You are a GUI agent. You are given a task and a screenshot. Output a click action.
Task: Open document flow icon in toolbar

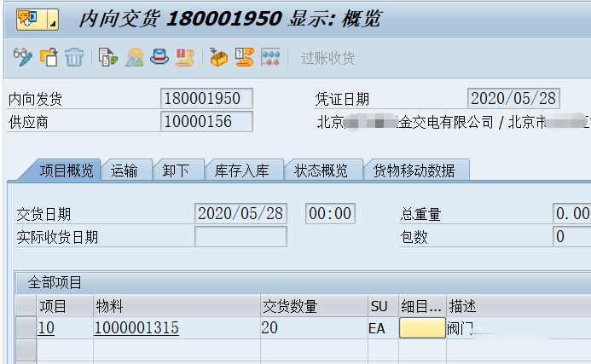coord(107,58)
